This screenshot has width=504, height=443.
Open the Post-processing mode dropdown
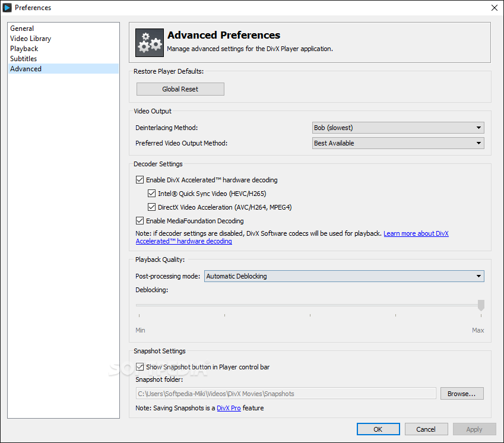(x=344, y=276)
